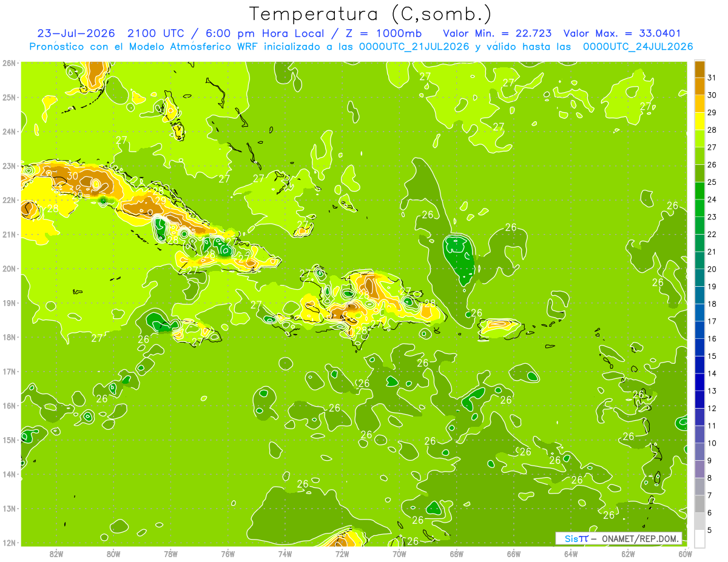728x562 pixels.
Task: Click the '78W' longitude axis label
Action: click(x=170, y=554)
